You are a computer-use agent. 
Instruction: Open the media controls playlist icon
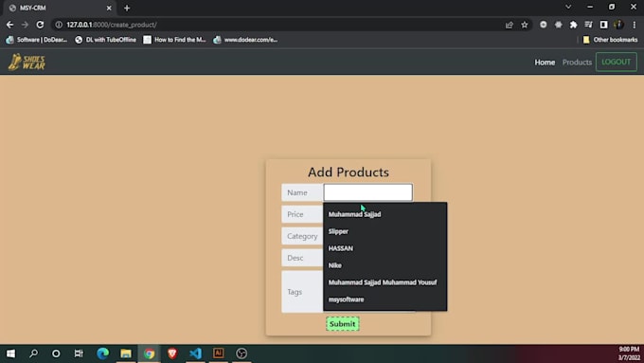click(x=588, y=25)
